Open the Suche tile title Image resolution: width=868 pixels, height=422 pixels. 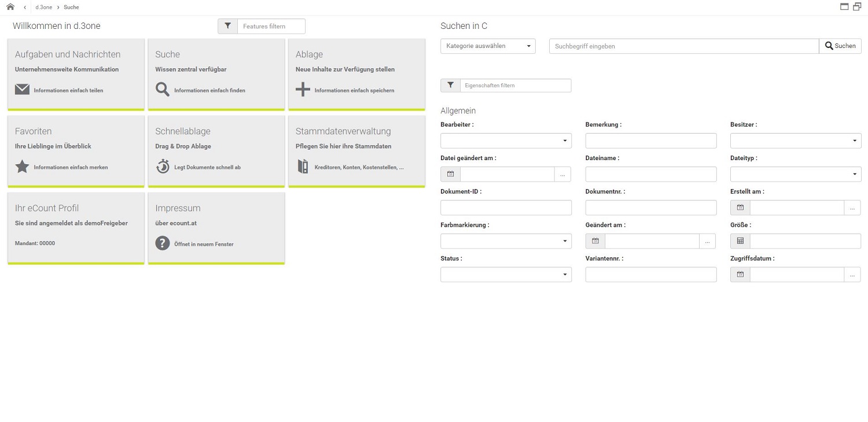click(x=167, y=54)
